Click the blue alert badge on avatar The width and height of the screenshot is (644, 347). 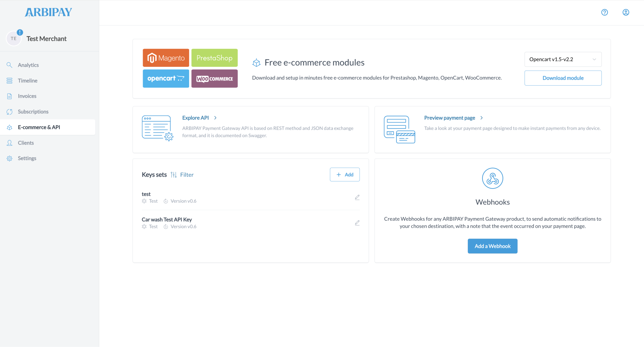(20, 32)
